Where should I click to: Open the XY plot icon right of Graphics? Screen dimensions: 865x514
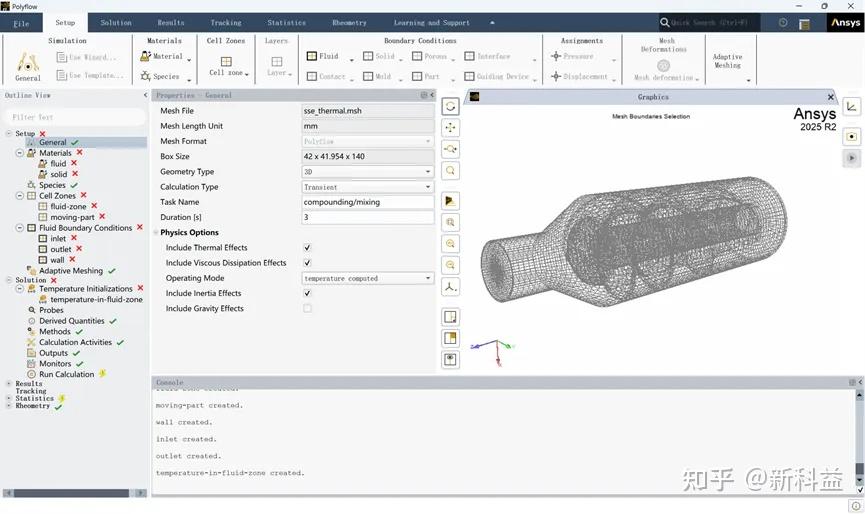tap(851, 107)
